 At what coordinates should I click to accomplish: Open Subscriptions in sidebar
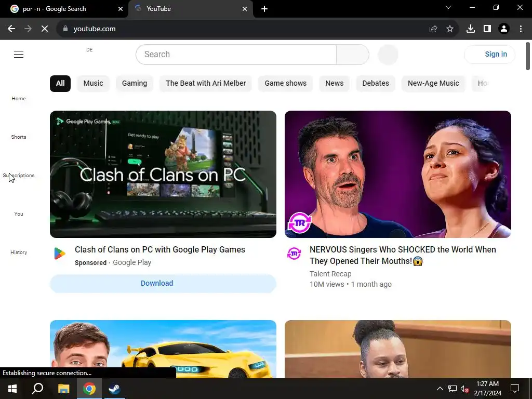(19, 176)
